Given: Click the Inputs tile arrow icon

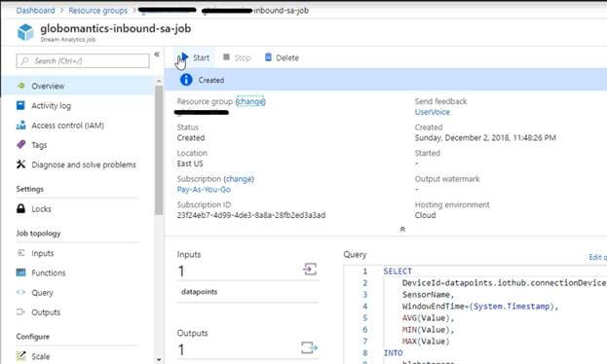Looking at the screenshot, I should coord(310,269).
